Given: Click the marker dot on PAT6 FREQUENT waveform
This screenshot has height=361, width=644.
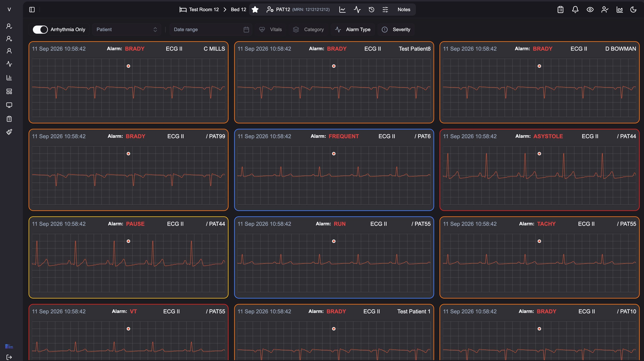Looking at the screenshot, I should pos(334,154).
